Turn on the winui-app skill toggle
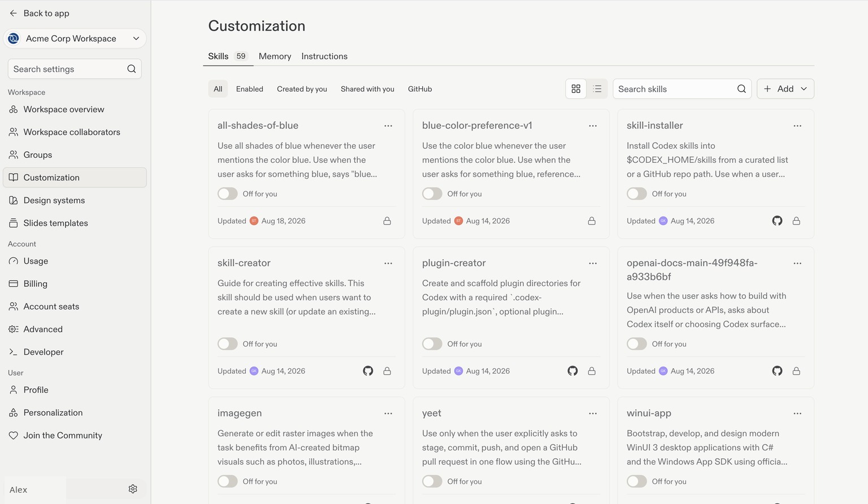 (x=637, y=481)
